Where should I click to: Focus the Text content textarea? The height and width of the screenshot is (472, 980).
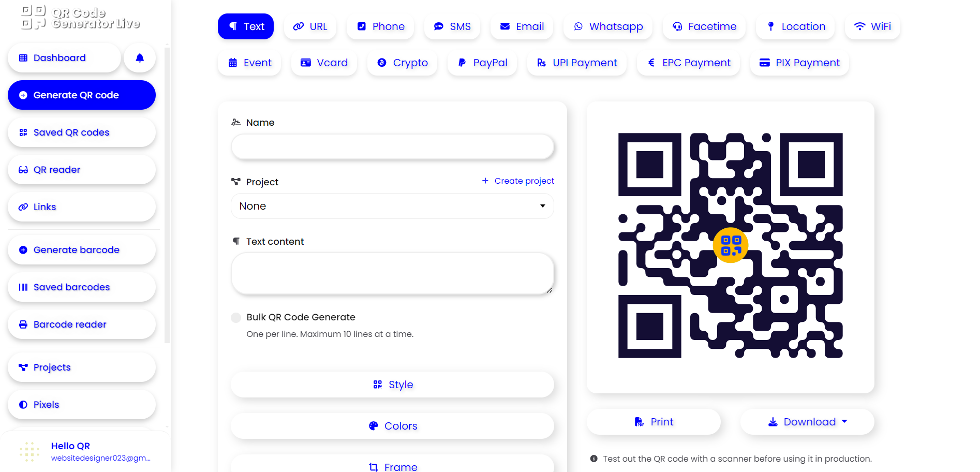point(392,274)
